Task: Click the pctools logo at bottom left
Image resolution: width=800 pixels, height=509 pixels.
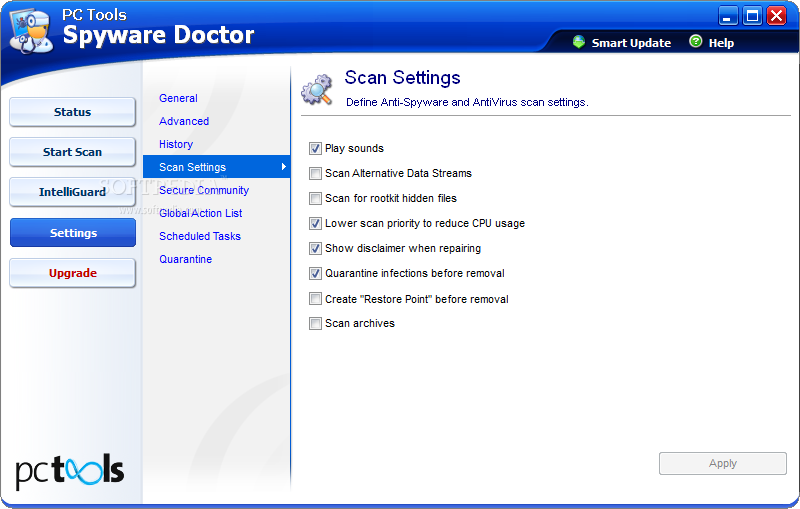Action: (x=70, y=471)
